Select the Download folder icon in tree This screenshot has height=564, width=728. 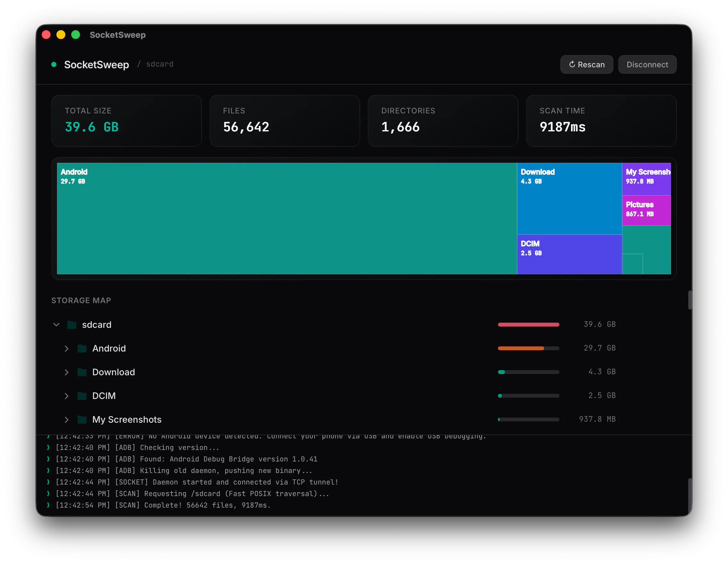click(x=82, y=372)
